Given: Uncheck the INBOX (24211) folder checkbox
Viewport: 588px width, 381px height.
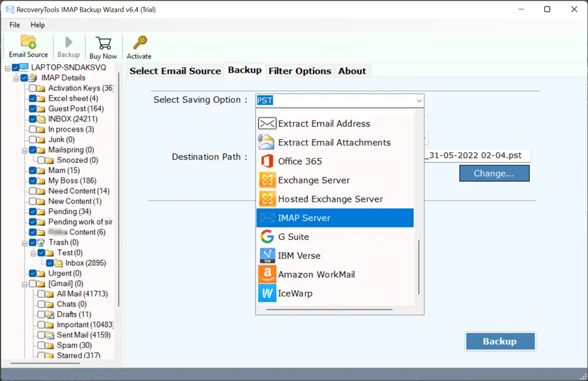Looking at the screenshot, I should 33,119.
